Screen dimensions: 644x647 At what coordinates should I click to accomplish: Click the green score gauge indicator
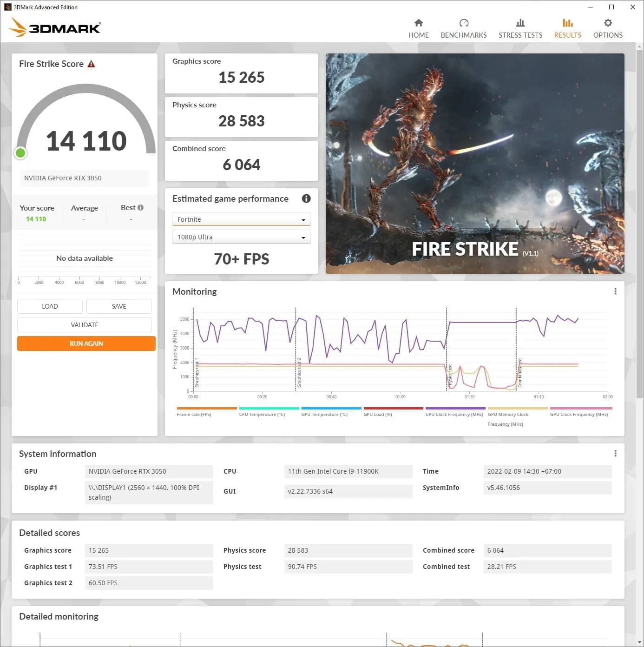(20, 153)
